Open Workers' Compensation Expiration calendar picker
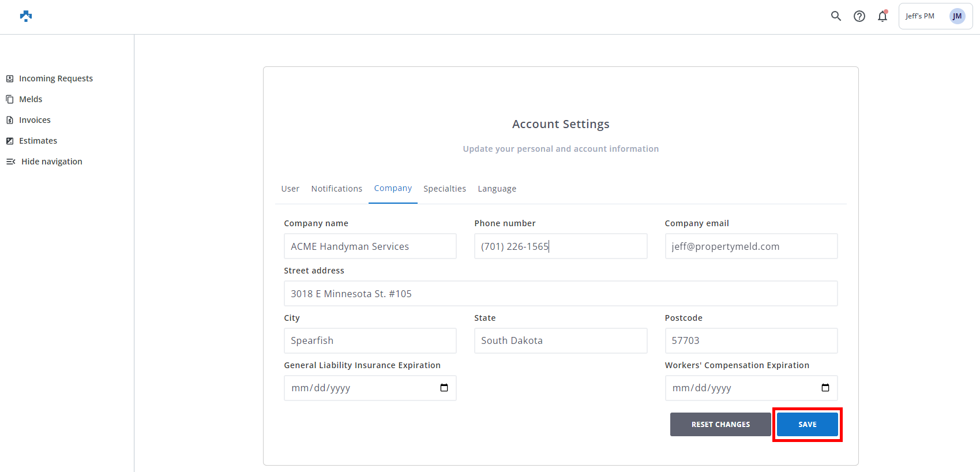980x472 pixels. [825, 388]
